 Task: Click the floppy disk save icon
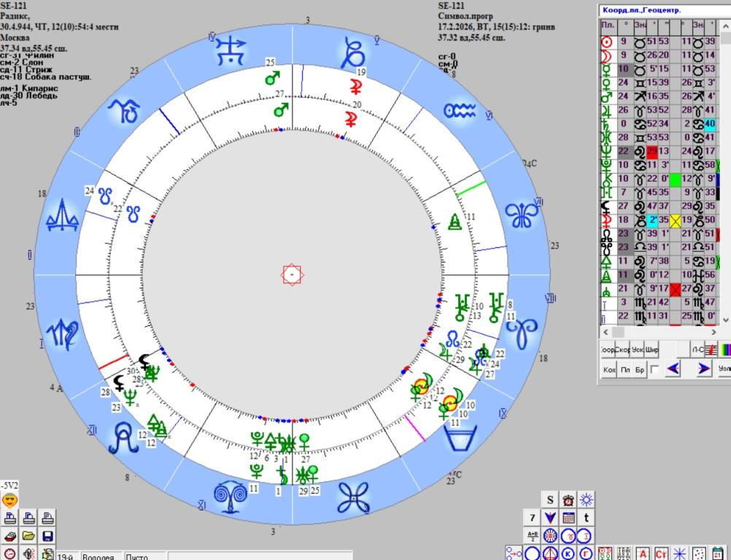pyautogui.click(x=47, y=537)
